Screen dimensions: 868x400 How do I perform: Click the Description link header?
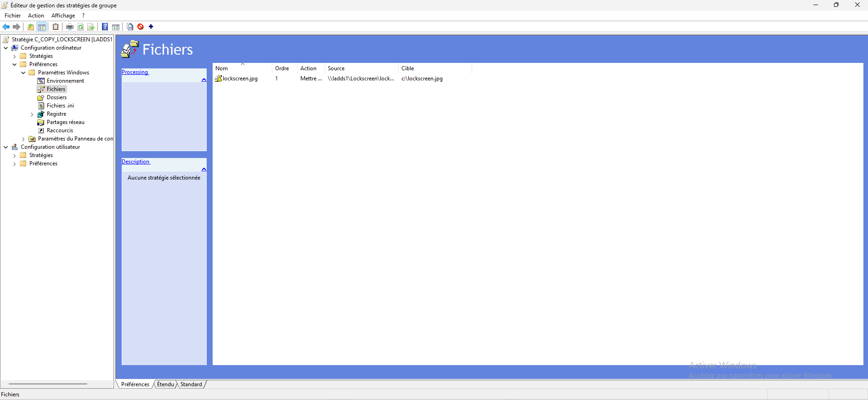tap(135, 162)
